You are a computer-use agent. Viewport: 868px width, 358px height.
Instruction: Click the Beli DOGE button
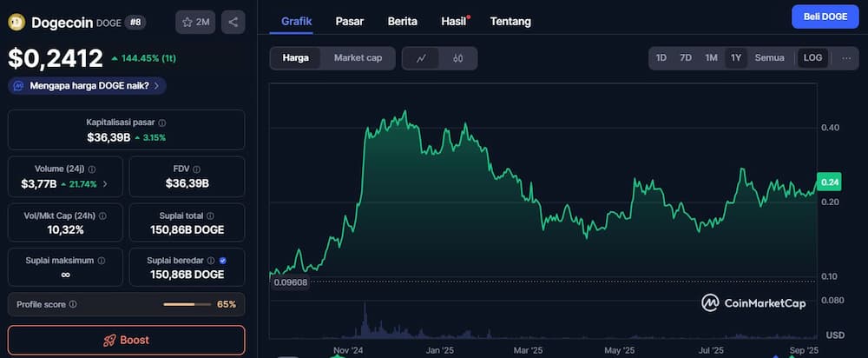pos(825,17)
